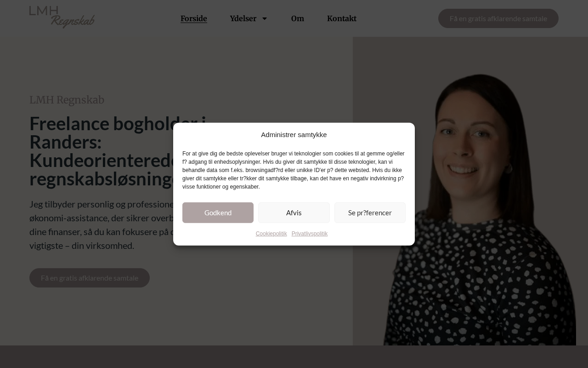Click the LMH Regnskab logo
Viewport: 588px width, 368px height.
tap(62, 17)
